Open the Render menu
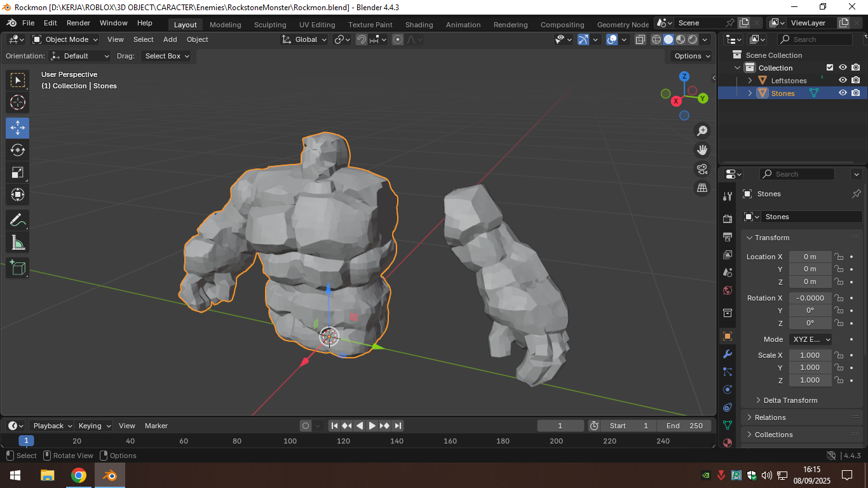868x488 pixels. (78, 22)
